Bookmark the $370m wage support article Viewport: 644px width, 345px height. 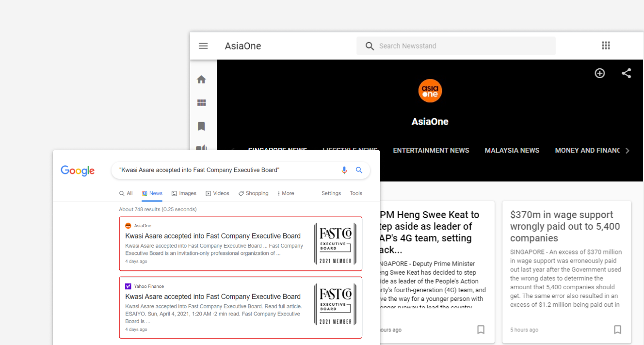point(617,329)
